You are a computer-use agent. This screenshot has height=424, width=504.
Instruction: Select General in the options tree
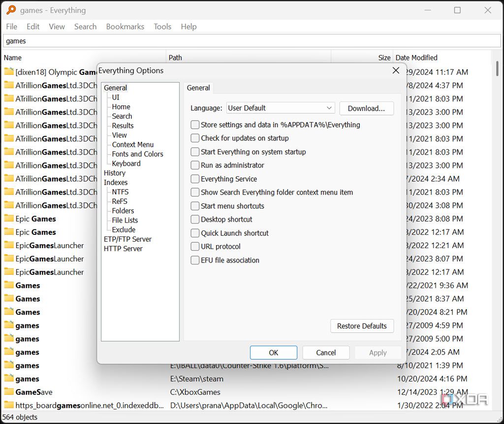115,88
